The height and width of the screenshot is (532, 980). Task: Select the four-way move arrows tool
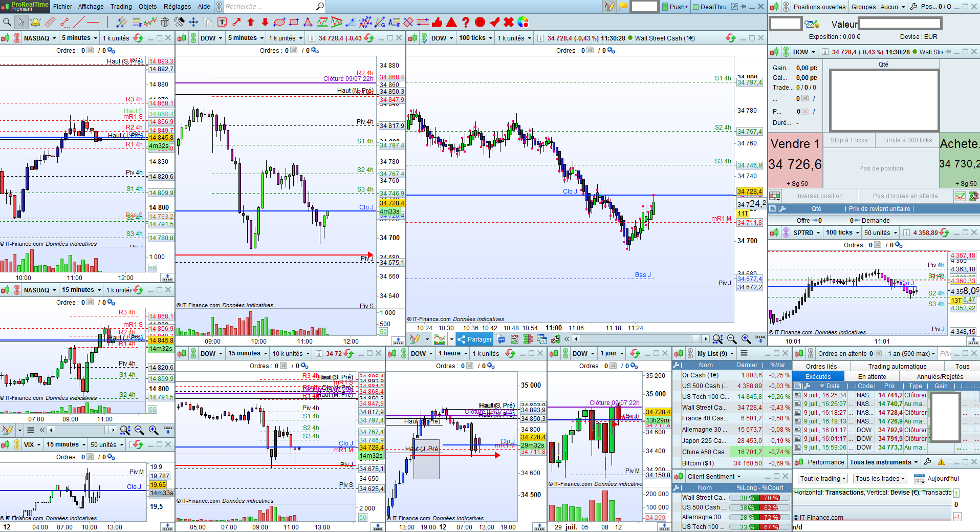click(x=193, y=22)
